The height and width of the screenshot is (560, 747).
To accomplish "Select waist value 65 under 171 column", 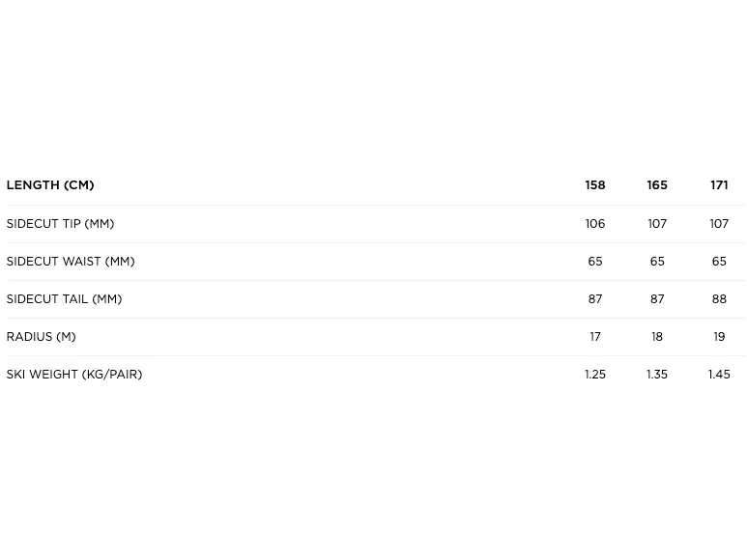I will pyautogui.click(x=719, y=262).
